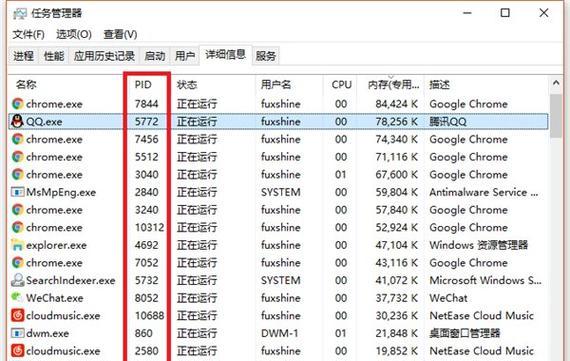Sort by the PID column header
Image resolution: width=570 pixels, height=361 pixels.
[143, 85]
